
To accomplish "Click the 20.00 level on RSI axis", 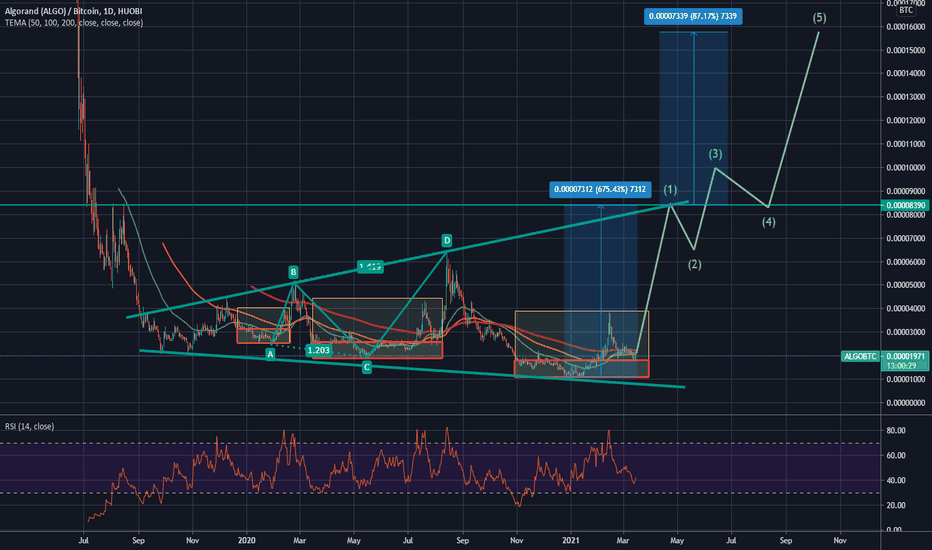I will (896, 505).
